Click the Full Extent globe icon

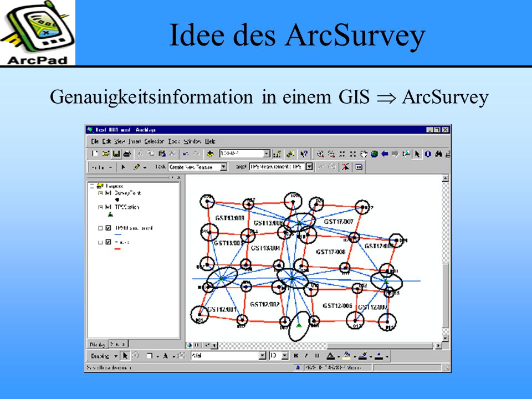tap(374, 154)
